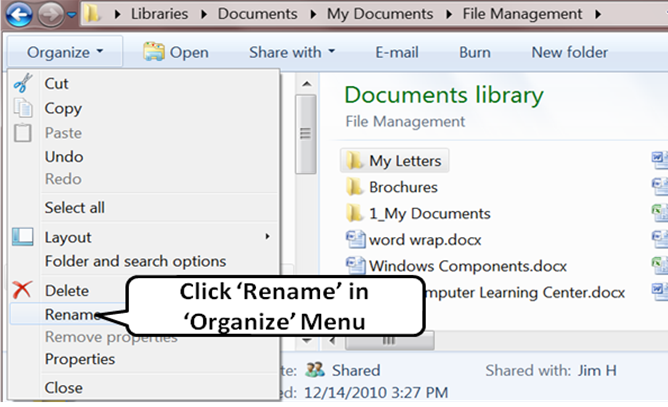
Task: Open recent locations dropdown beside Forward arrow
Action: click(72, 15)
